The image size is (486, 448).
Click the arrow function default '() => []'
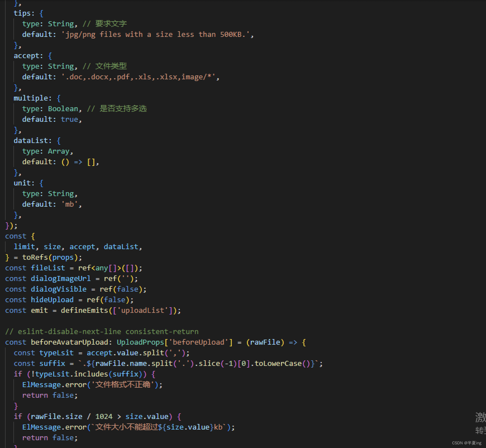point(78,162)
